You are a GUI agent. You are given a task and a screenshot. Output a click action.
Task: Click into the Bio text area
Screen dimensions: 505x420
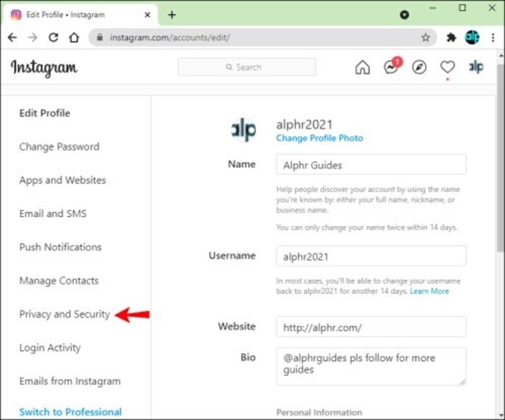pyautogui.click(x=371, y=366)
